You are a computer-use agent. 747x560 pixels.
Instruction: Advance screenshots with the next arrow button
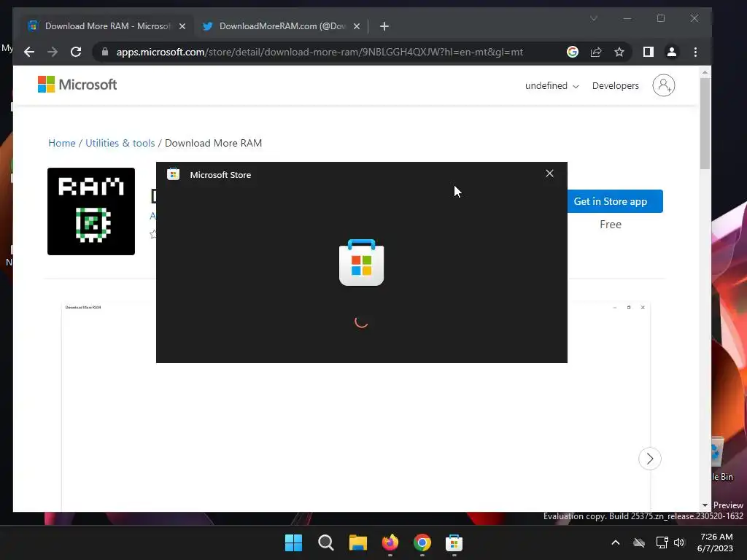tap(650, 459)
